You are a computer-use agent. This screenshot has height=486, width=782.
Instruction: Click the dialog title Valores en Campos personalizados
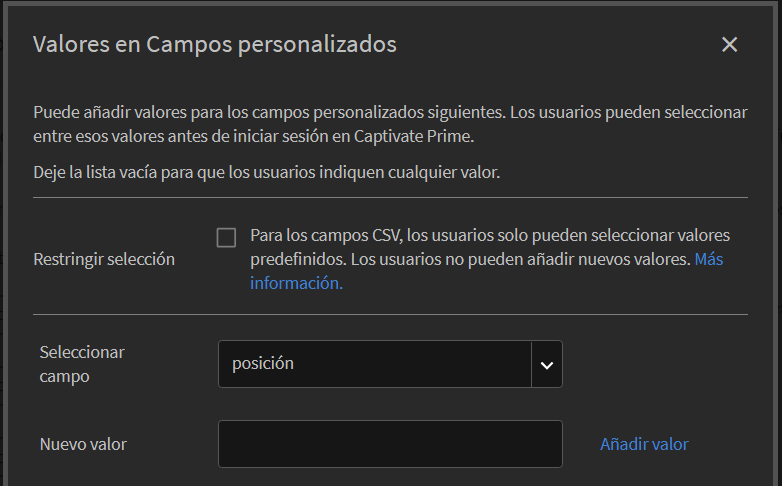point(215,45)
